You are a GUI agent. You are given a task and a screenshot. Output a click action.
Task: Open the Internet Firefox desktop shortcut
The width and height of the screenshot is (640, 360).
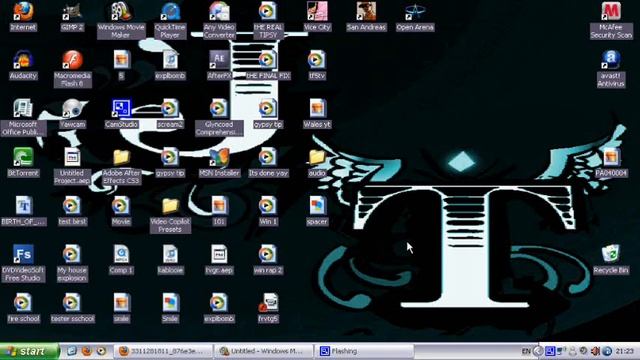[23, 17]
